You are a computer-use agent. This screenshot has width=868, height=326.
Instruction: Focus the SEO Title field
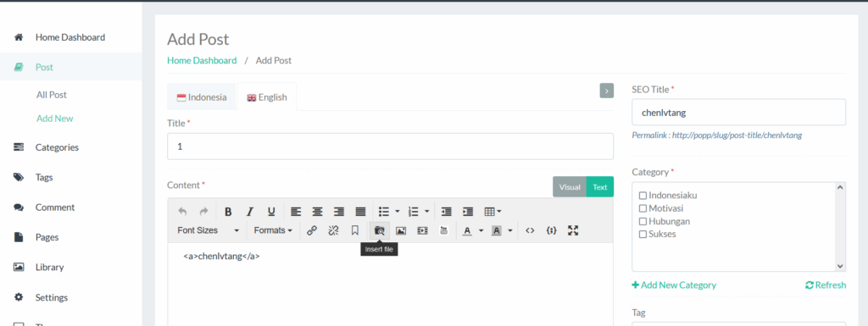738,112
